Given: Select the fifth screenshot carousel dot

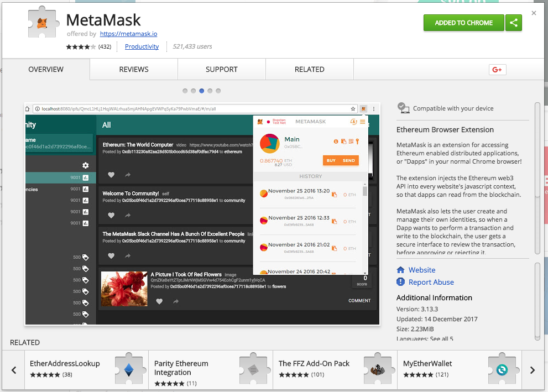Looking at the screenshot, I should tap(218, 91).
